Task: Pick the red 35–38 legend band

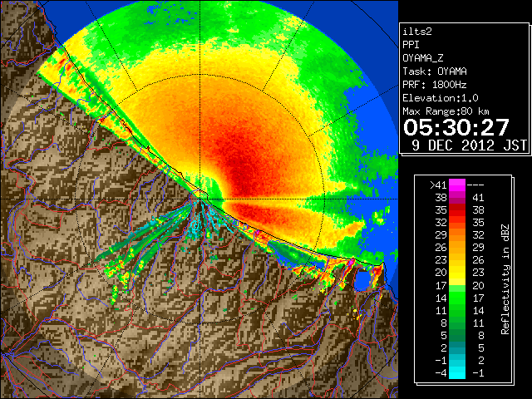Action: click(457, 210)
